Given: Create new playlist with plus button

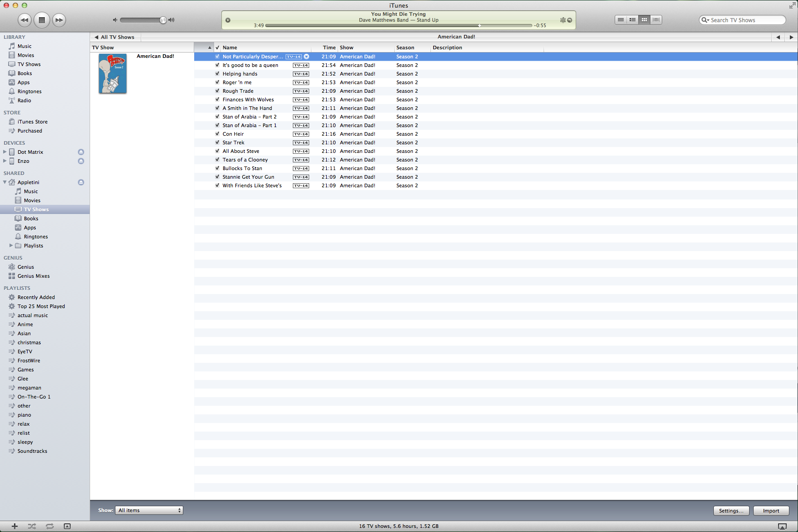Looking at the screenshot, I should pos(15,526).
